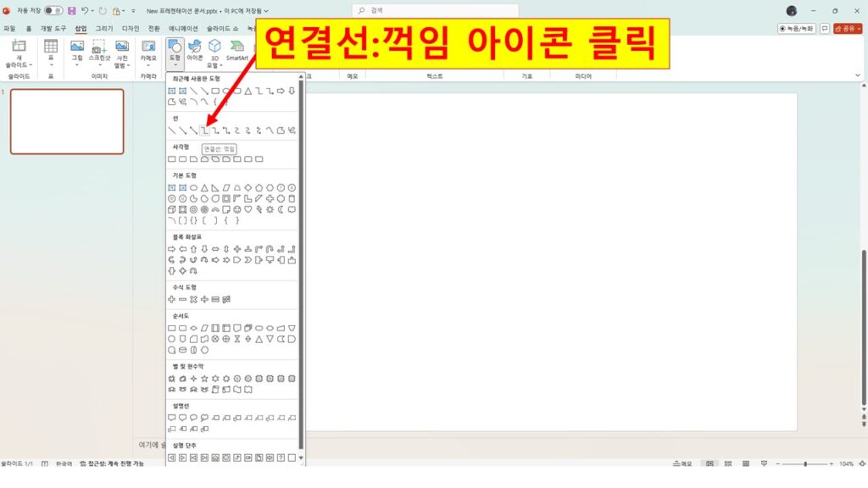Click the zoom out minus button
868x488 pixels.
coord(778,463)
